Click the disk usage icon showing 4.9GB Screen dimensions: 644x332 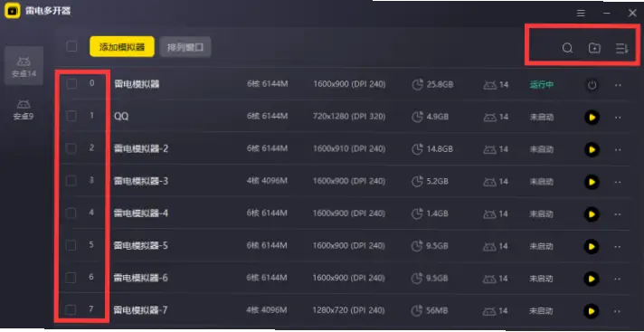(417, 117)
